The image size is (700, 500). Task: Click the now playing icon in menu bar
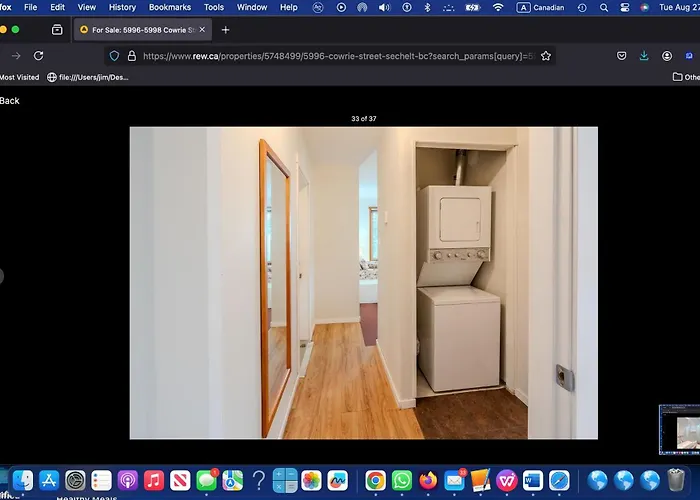(341, 8)
